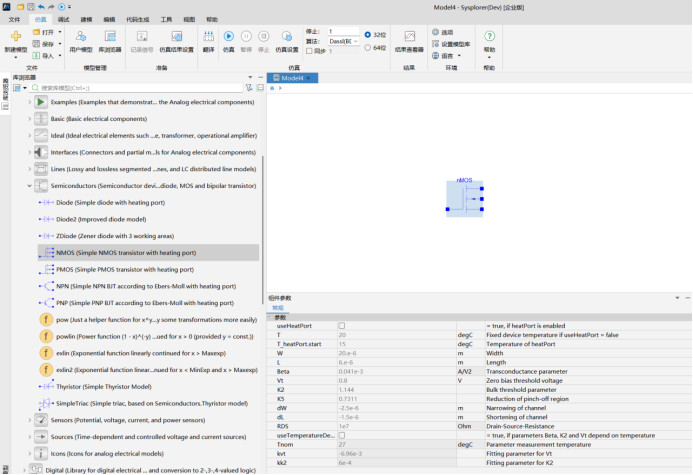Click the 选项 (options) gear icon
This screenshot has height=475, width=693.
click(435, 32)
